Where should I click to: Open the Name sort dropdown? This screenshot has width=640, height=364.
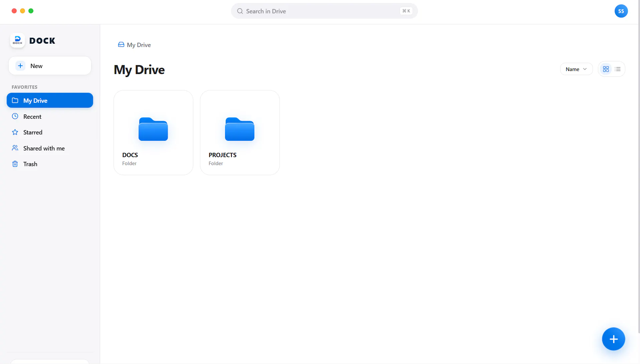click(576, 69)
